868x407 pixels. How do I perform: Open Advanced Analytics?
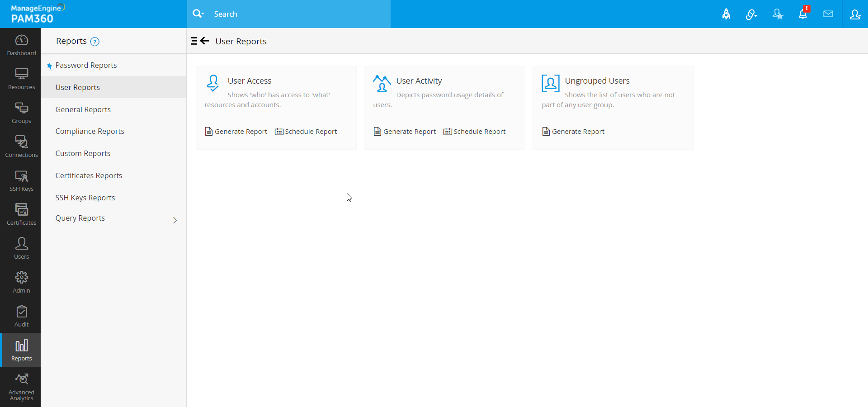(21, 387)
